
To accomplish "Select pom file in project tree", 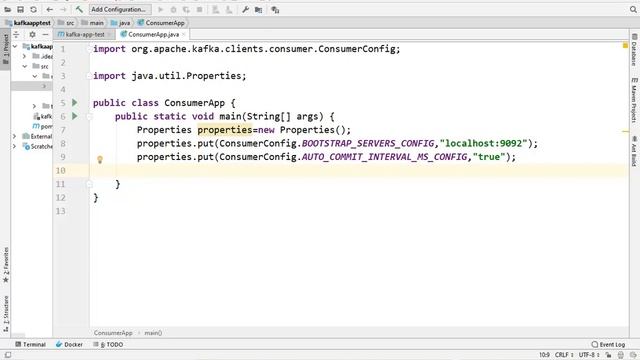I will (x=42, y=126).
